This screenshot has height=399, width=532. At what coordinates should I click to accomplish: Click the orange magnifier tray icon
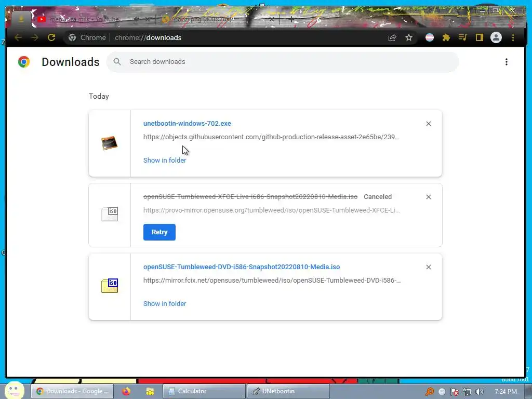(x=430, y=392)
